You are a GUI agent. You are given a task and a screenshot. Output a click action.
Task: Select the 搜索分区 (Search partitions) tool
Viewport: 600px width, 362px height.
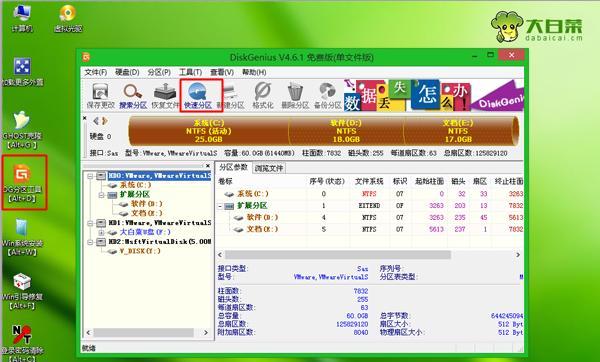pos(133,96)
